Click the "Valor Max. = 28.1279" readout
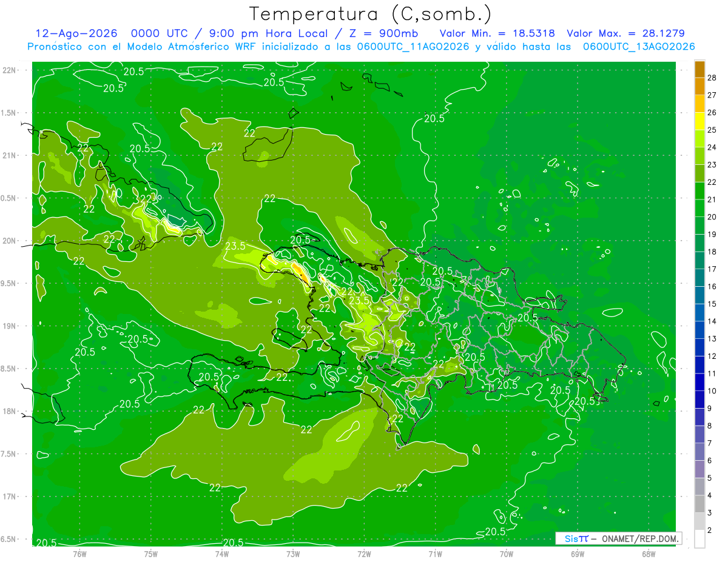Viewport: 728px width, 562px height. click(x=625, y=34)
